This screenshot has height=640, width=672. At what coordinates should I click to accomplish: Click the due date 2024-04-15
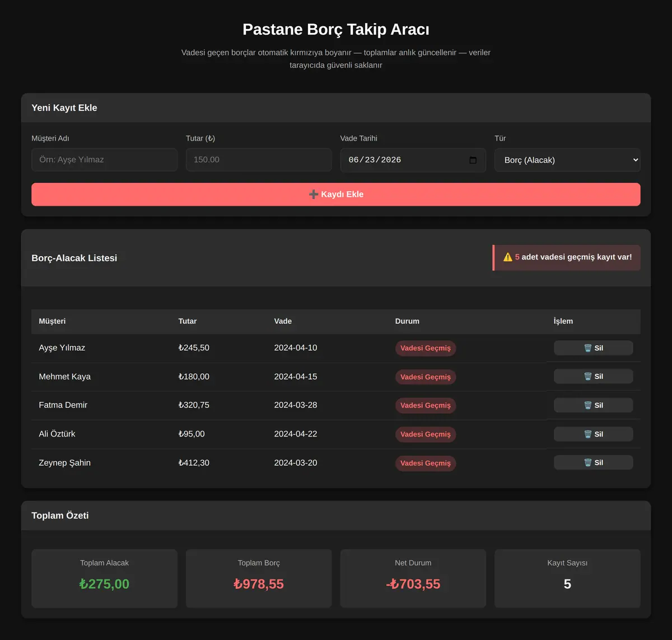[x=296, y=377]
